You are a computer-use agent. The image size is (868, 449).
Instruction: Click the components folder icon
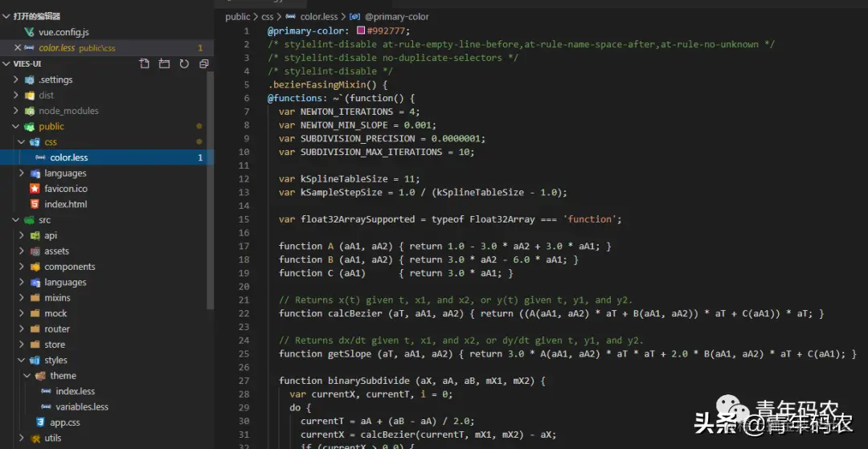[x=35, y=267]
